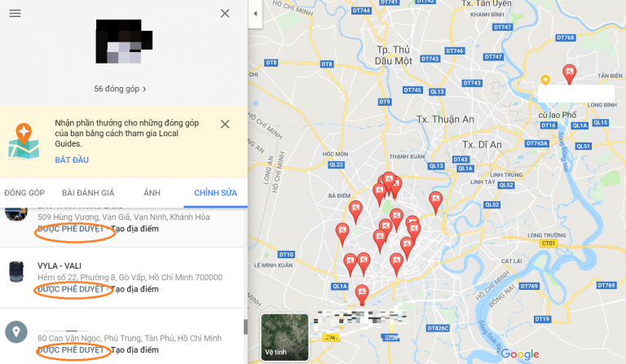The height and width of the screenshot is (364, 626).
Task: Click the 80 Cao Văn Ngọc location pin icon
Action: [x=16, y=331]
